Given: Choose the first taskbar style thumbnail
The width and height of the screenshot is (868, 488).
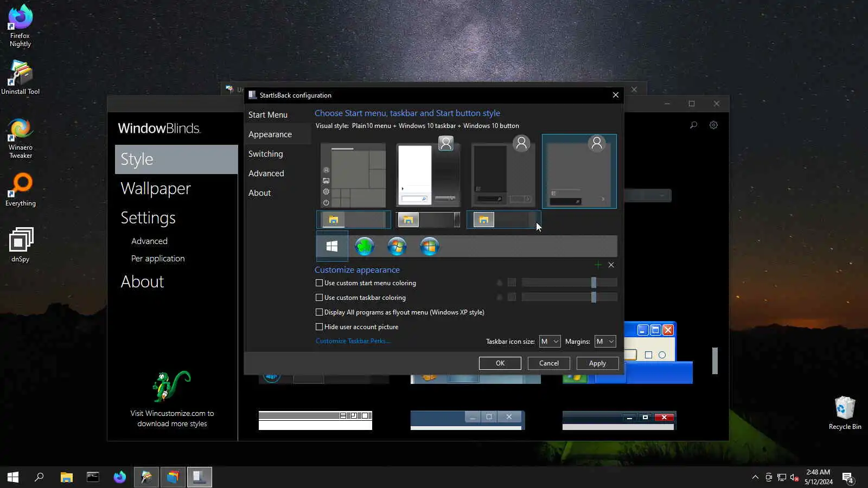Looking at the screenshot, I should click(x=354, y=220).
